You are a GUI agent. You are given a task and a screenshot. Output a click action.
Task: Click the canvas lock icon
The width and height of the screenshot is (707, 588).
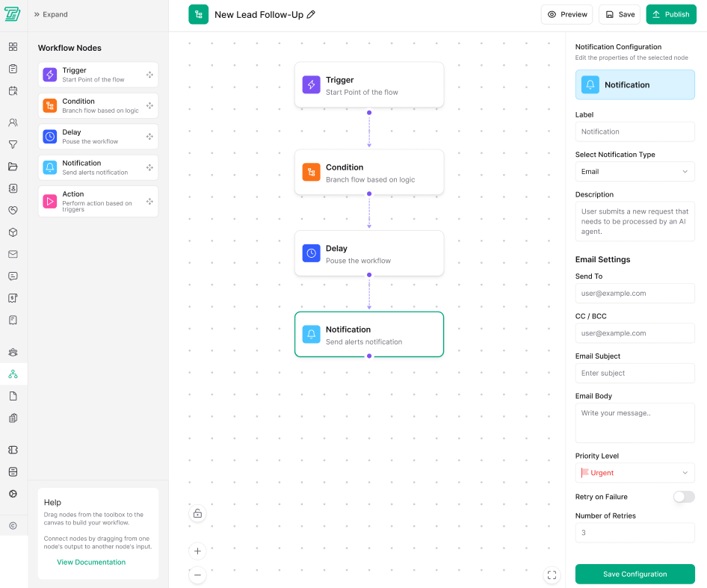pyautogui.click(x=197, y=514)
